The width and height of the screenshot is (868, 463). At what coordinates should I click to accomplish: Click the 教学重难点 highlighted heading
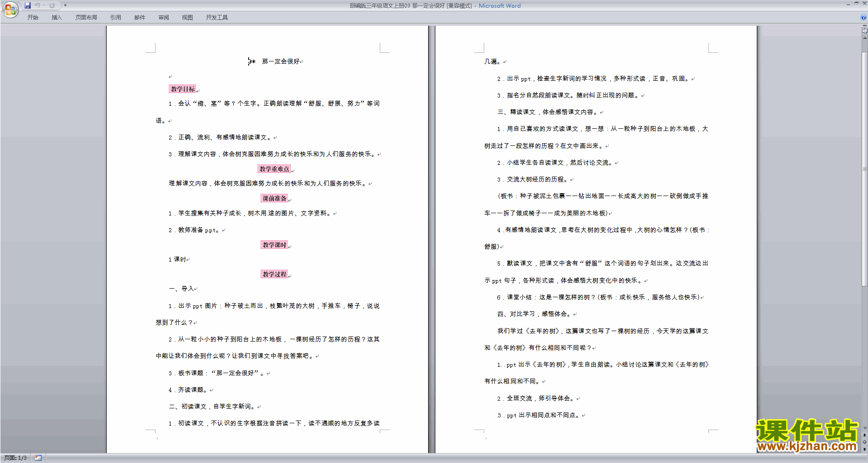(x=274, y=169)
